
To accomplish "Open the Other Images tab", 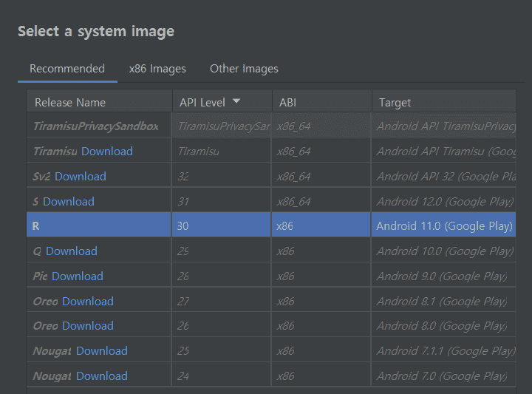I will pos(244,69).
